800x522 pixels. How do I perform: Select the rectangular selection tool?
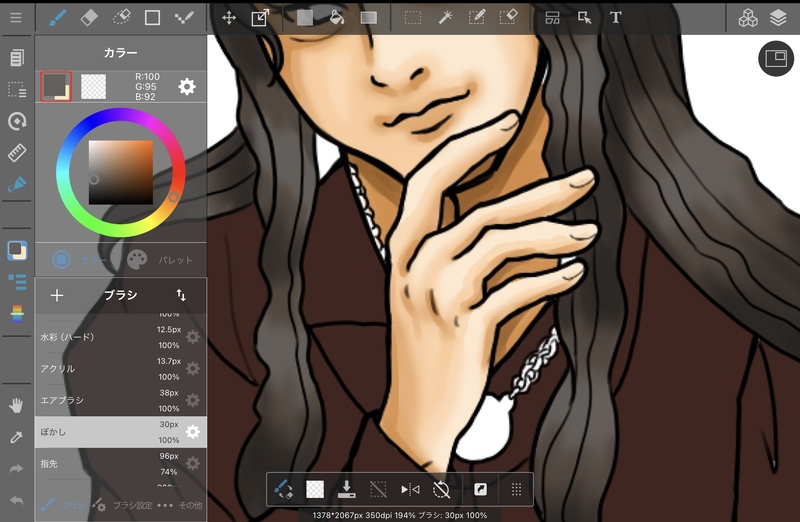coord(413,18)
